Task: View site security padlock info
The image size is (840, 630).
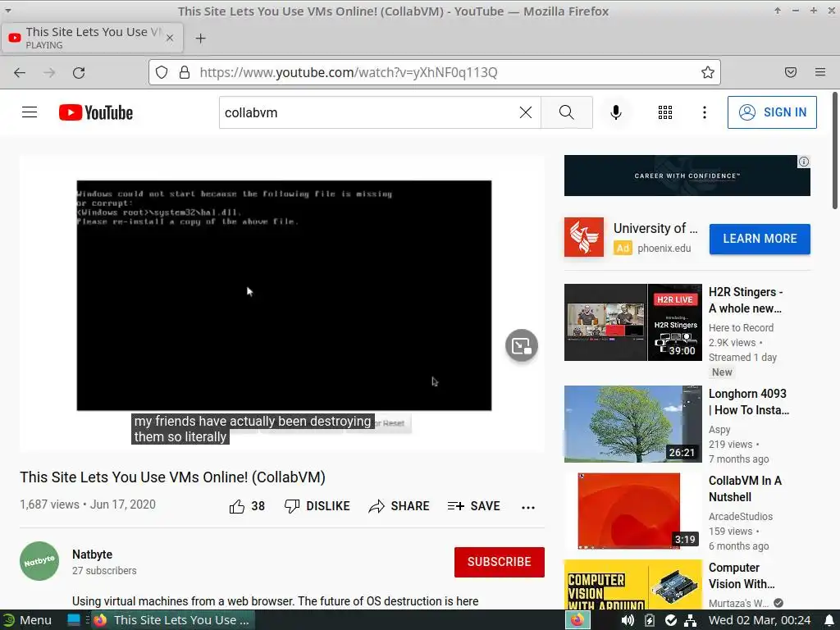Action: 185,72
